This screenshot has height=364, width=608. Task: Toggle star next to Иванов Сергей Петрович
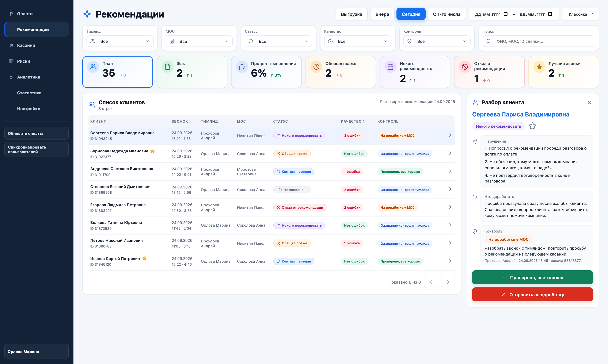coord(144,258)
